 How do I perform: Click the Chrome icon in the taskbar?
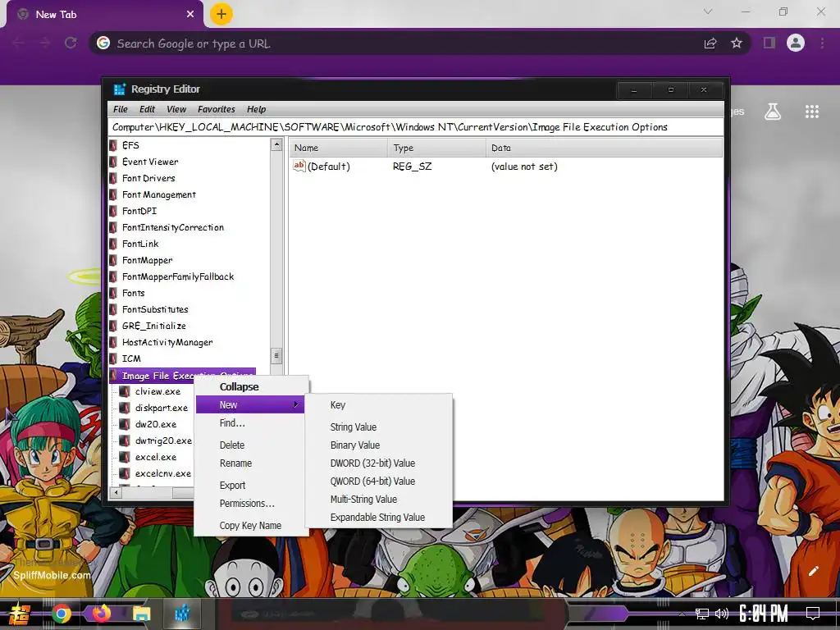[62, 614]
